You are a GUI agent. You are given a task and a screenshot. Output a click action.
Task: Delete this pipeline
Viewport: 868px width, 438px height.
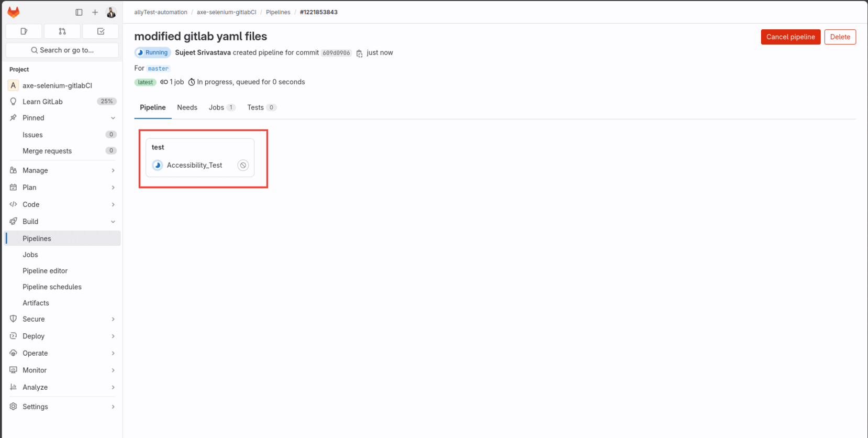(840, 37)
